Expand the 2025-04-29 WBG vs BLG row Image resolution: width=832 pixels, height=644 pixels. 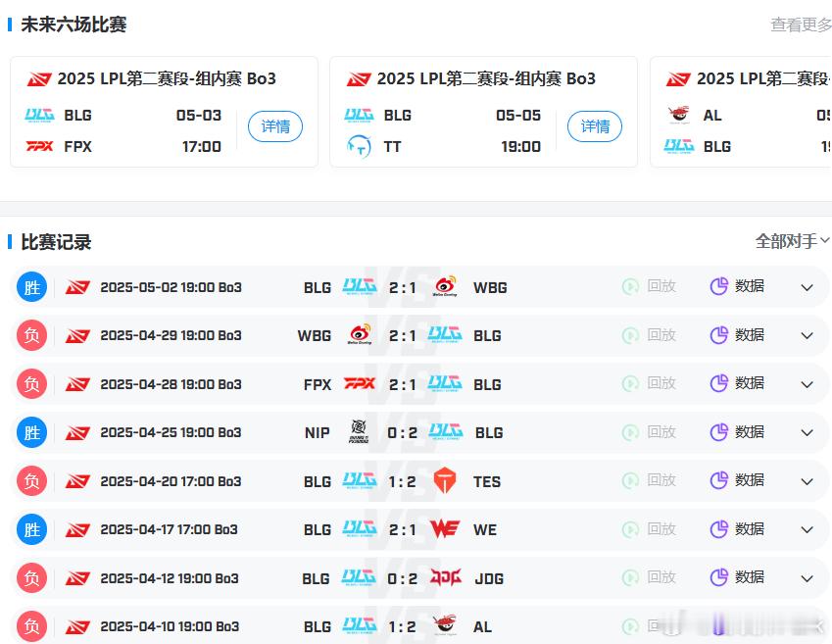coord(808,335)
